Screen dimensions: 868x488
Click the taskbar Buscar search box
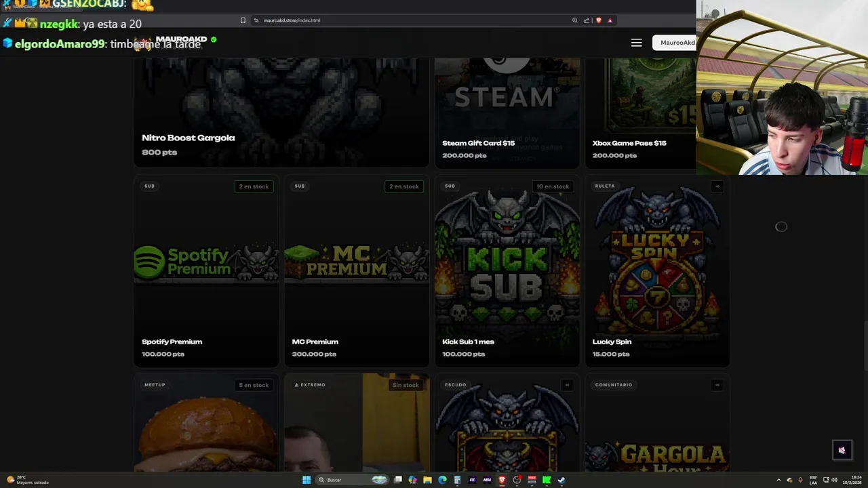tap(353, 480)
